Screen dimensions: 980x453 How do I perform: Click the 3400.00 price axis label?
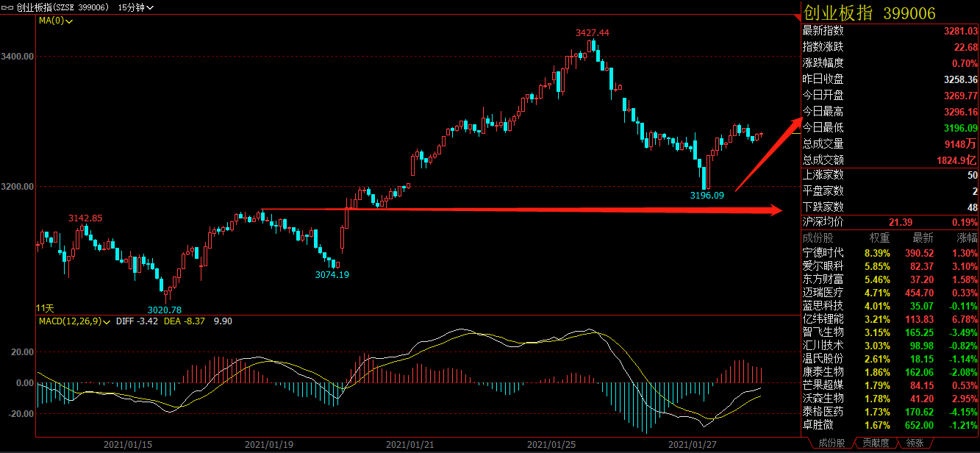[18, 56]
